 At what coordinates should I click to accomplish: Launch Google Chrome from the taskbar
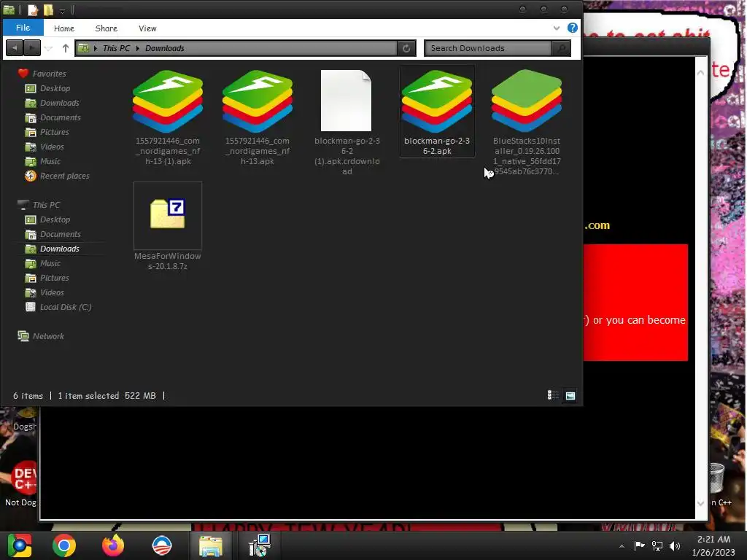point(64,545)
